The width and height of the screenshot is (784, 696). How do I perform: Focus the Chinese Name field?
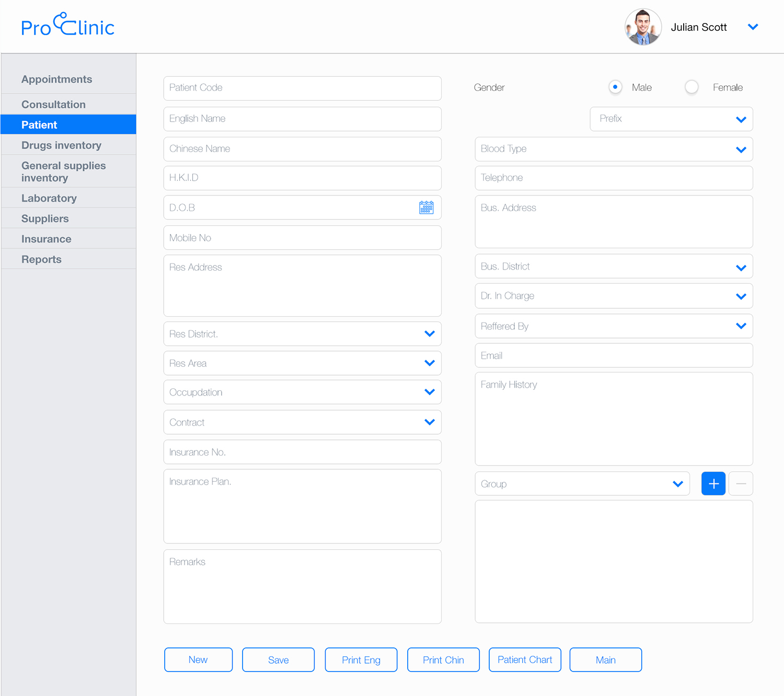point(302,149)
